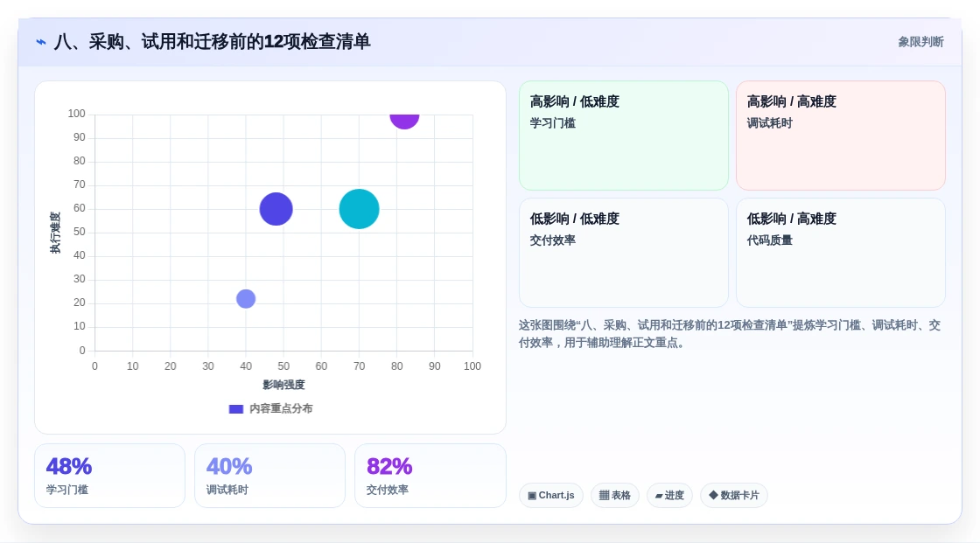The image size is (980, 543).
Task: Click the 进度 tag chip
Action: (x=669, y=496)
